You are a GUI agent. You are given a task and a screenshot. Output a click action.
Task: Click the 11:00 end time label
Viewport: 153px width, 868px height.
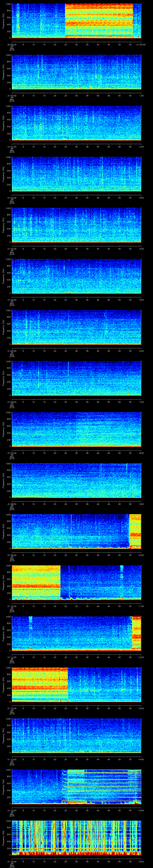[141, 606]
